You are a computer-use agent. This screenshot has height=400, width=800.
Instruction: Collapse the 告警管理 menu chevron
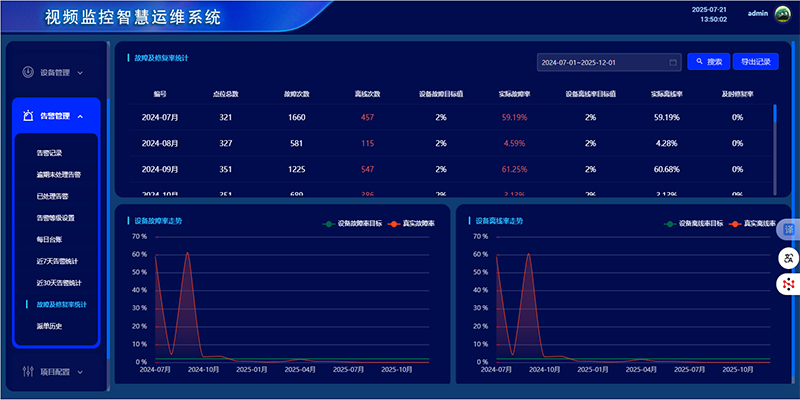click(x=80, y=116)
